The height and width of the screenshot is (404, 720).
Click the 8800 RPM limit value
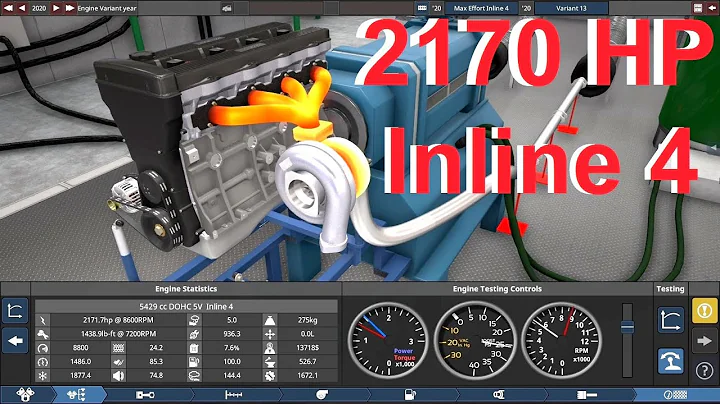80,348
